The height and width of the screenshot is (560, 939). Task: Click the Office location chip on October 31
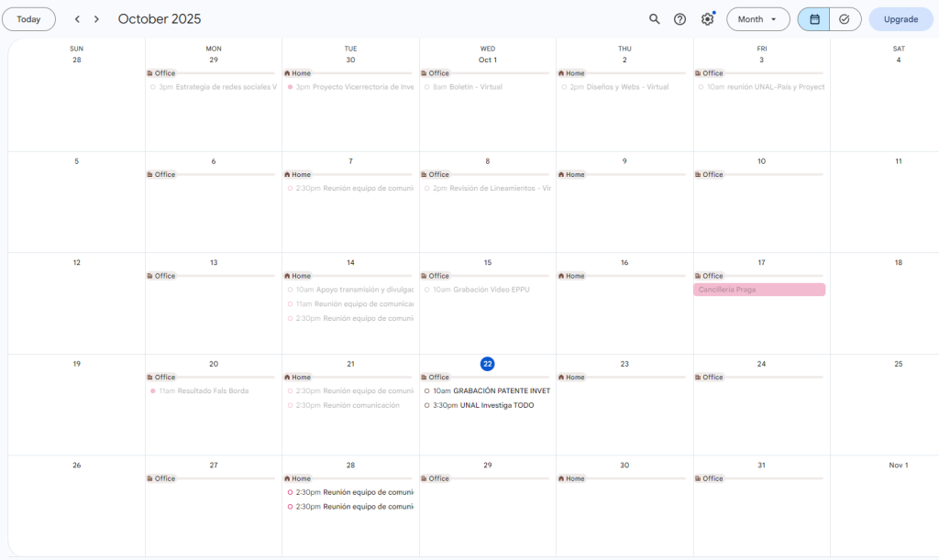[x=710, y=478]
